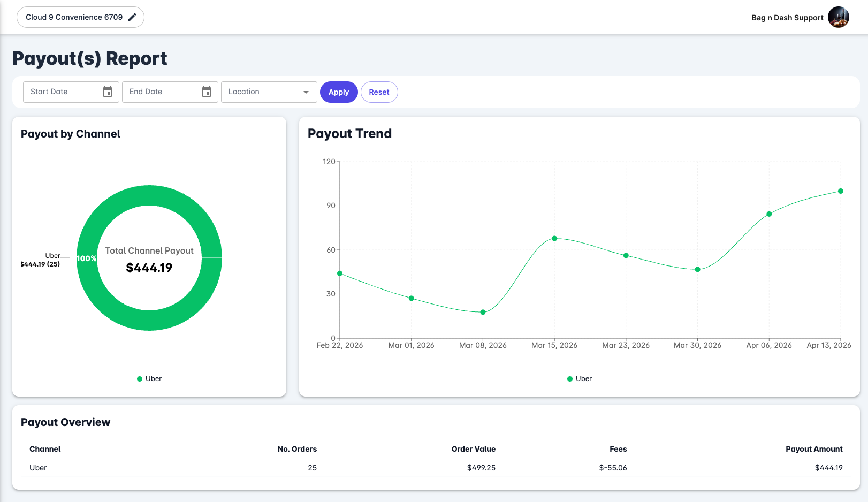The width and height of the screenshot is (868, 502).
Task: Click the Payout Trend heading
Action: pos(349,134)
